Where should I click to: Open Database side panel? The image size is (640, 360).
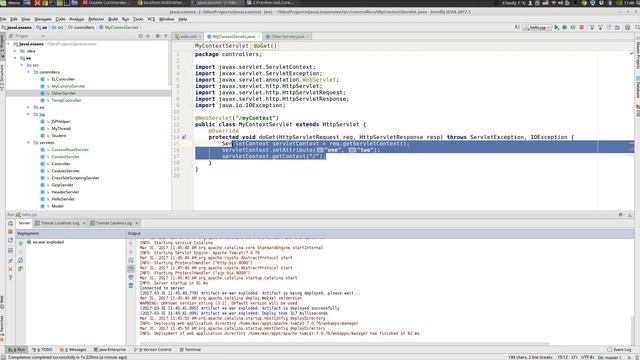[637, 88]
